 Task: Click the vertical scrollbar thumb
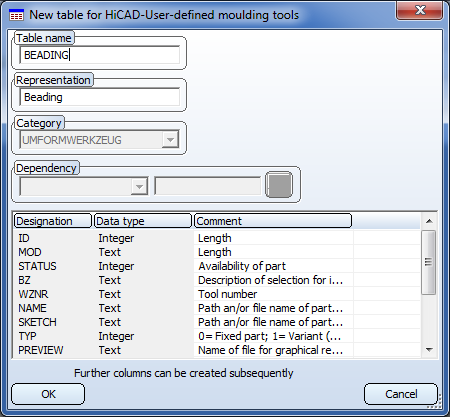[x=428, y=262]
